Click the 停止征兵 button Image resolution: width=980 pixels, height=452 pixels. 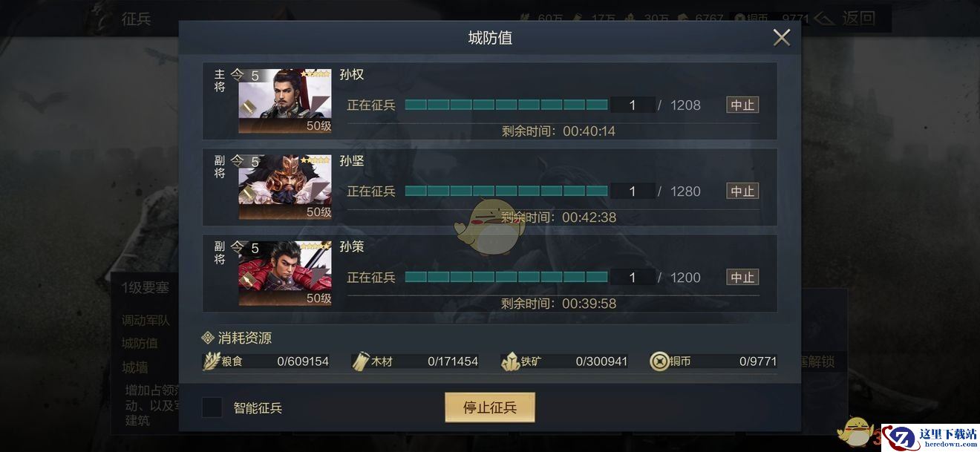pyautogui.click(x=490, y=407)
